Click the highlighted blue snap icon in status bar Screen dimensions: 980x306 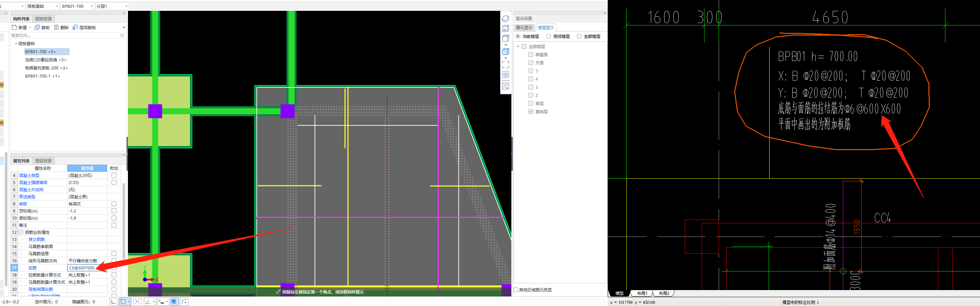point(174,302)
